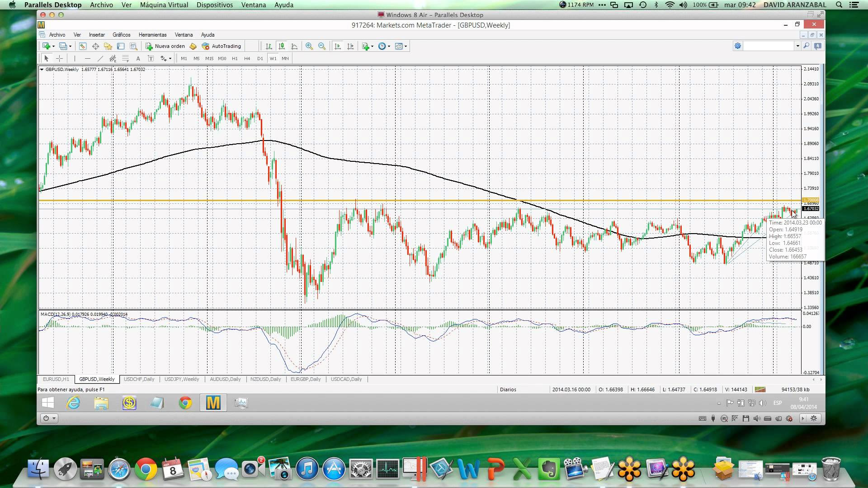Open the Market Watch panel icon

(x=82, y=46)
